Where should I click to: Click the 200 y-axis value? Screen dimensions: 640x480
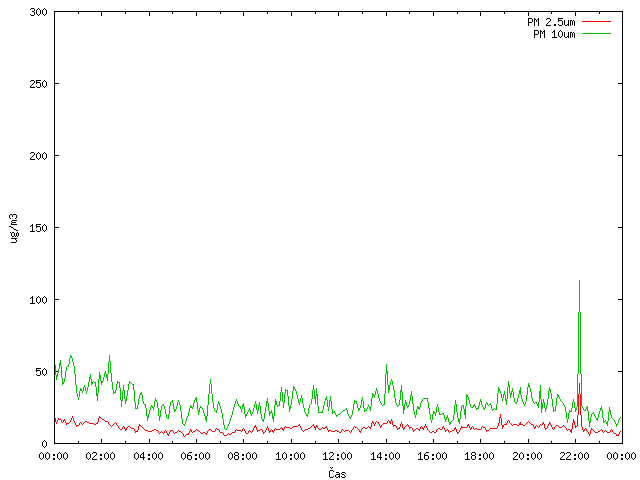[38, 156]
